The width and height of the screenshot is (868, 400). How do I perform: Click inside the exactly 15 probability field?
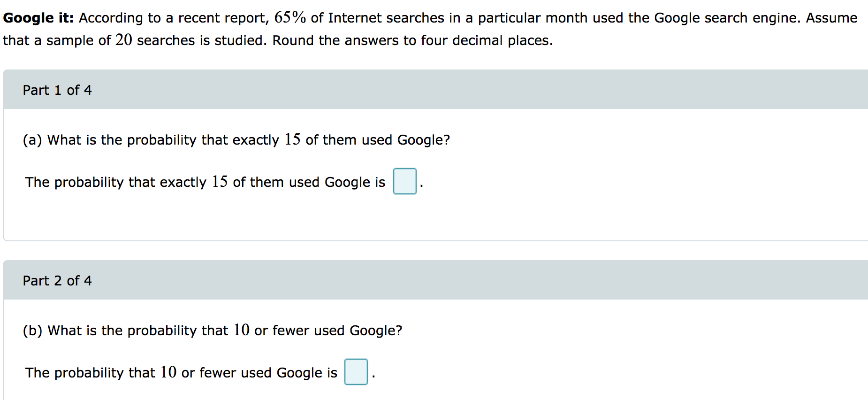404,182
